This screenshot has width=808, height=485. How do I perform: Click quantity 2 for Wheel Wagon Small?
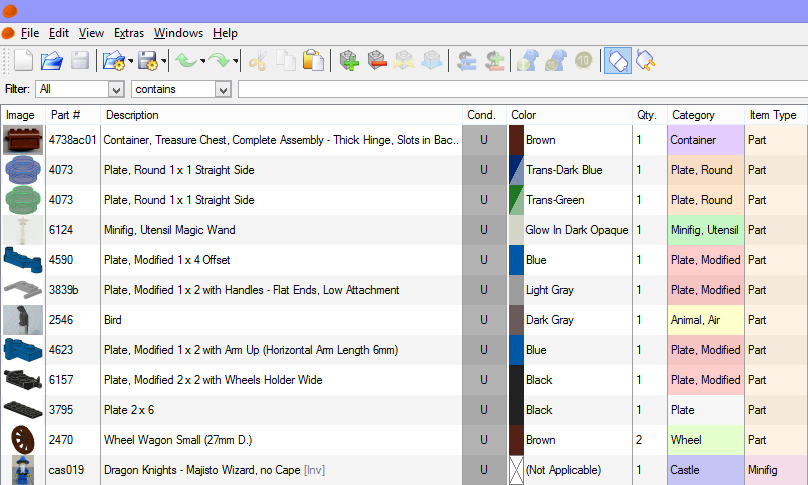(639, 440)
